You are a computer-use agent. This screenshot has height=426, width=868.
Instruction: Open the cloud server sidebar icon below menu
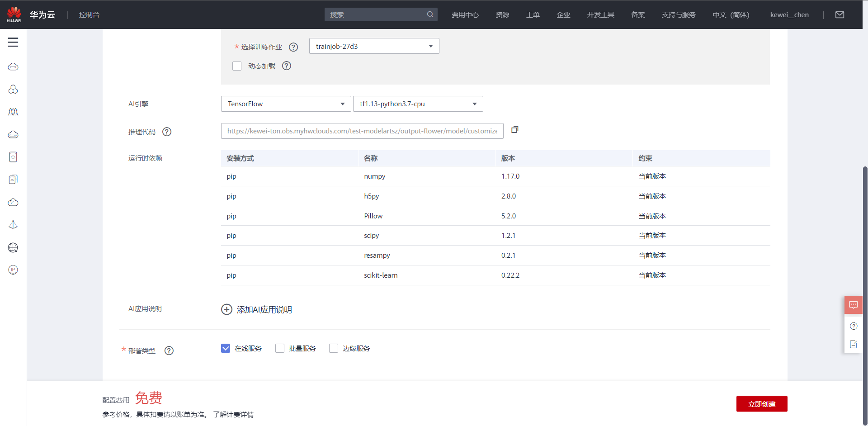click(x=13, y=67)
